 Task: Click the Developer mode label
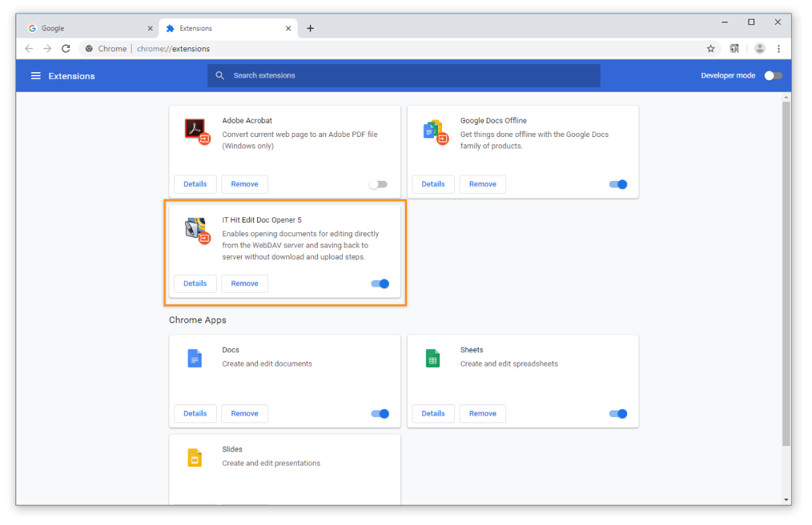coord(728,76)
